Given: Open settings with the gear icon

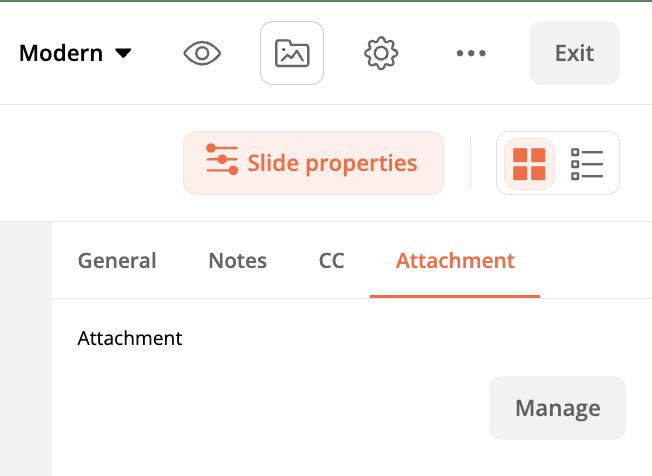Looking at the screenshot, I should coord(381,53).
